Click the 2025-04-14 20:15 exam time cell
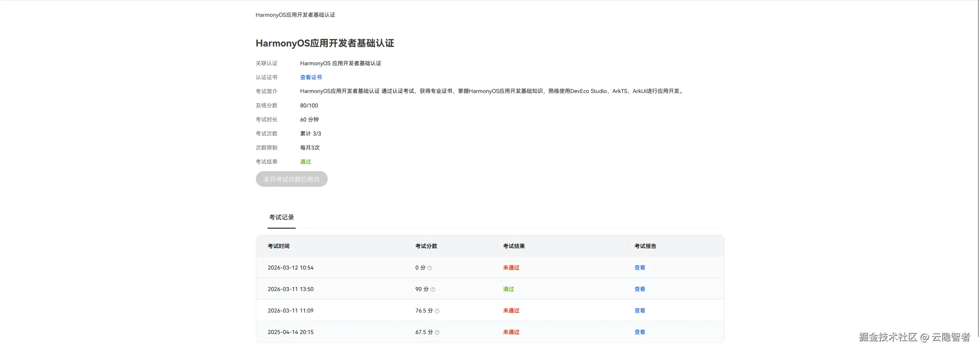 click(291, 332)
